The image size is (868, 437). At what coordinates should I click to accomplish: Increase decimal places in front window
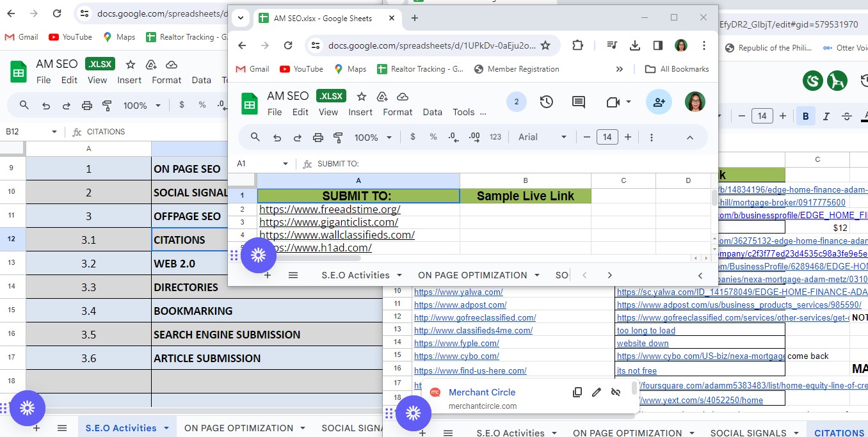[x=474, y=137]
